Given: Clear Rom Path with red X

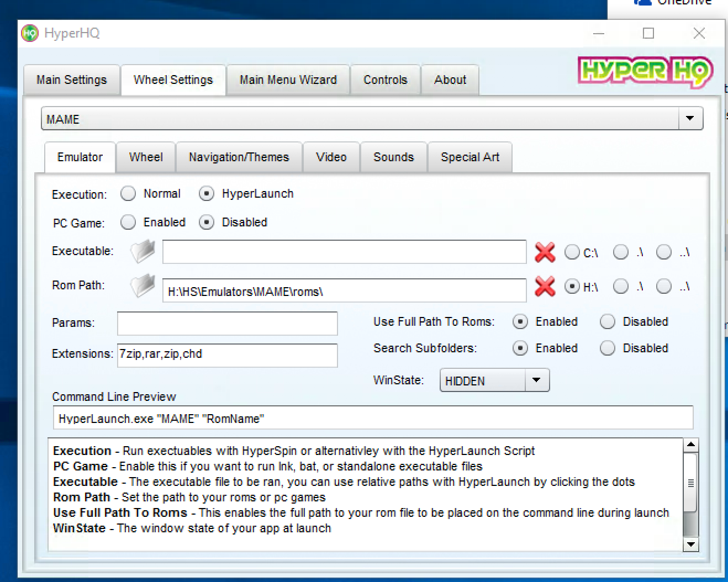Looking at the screenshot, I should tap(545, 287).
